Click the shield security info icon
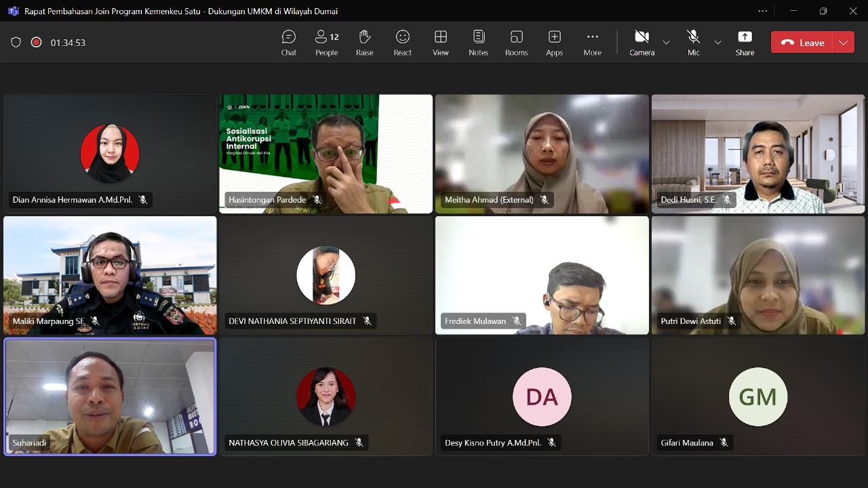Viewport: 868px width, 488px height. click(16, 42)
